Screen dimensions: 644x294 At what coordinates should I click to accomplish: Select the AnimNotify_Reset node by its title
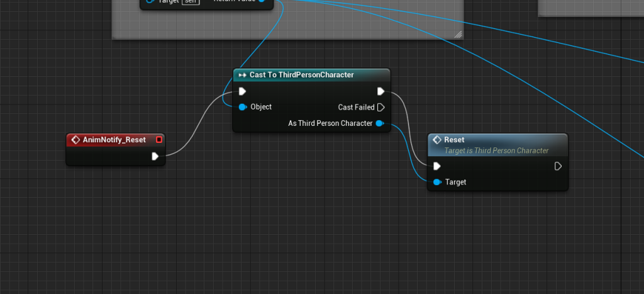(114, 140)
